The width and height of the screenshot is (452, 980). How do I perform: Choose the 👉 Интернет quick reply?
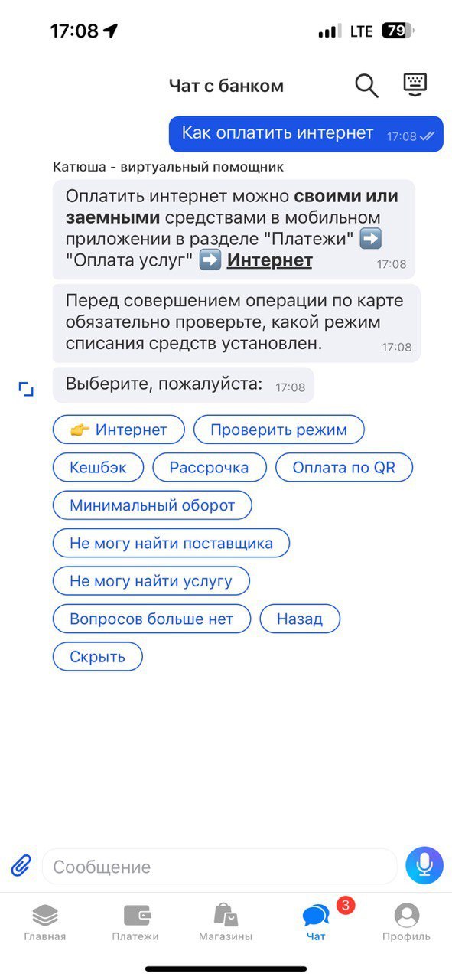point(119,430)
